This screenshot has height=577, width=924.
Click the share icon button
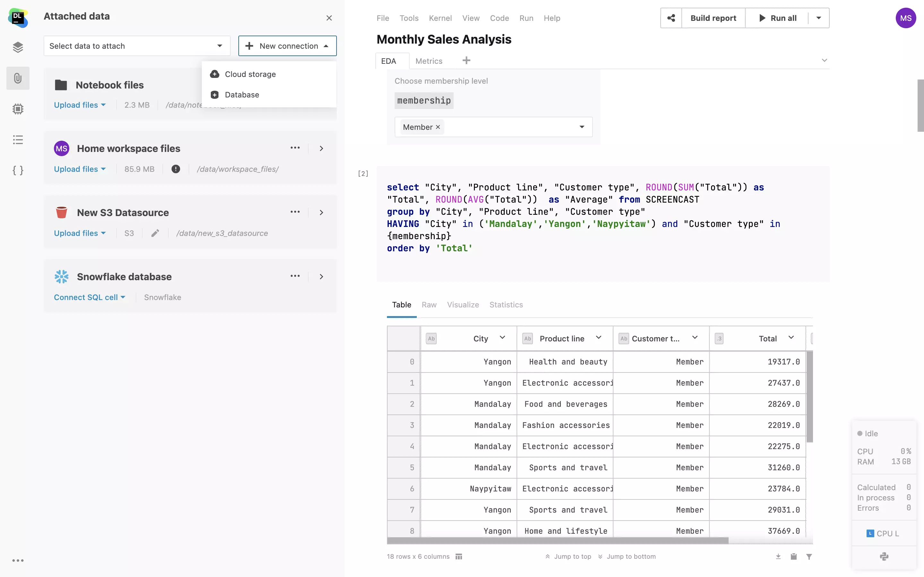tap(671, 18)
